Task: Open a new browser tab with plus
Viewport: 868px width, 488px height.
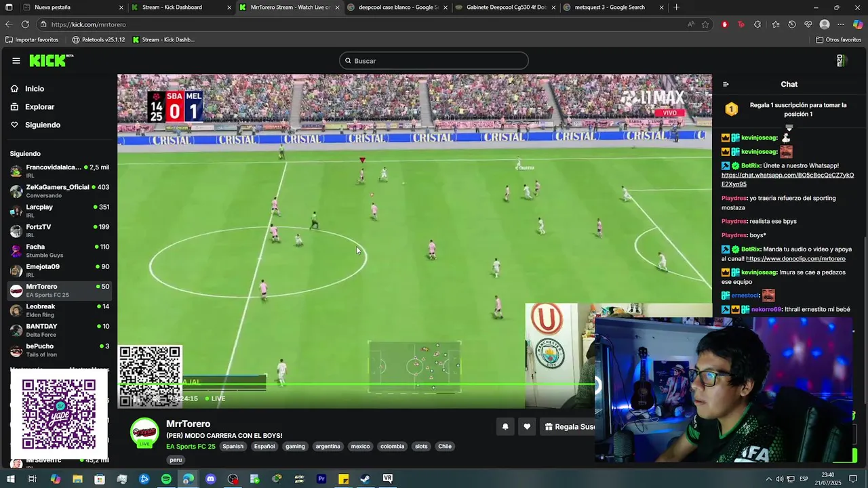Action: pyautogui.click(x=676, y=7)
